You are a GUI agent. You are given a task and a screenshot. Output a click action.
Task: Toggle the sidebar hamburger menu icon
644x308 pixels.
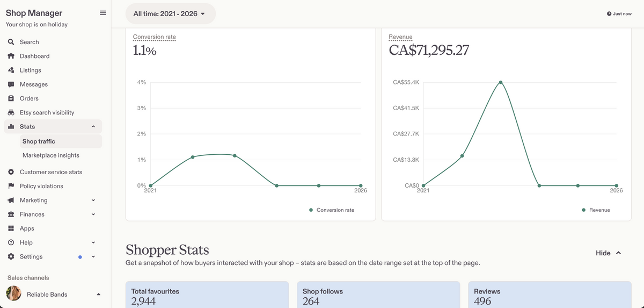103,13
